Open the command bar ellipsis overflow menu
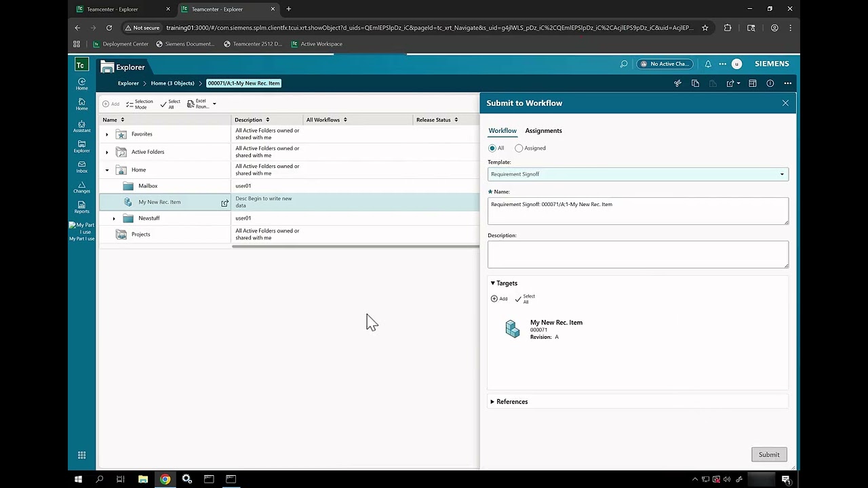Viewport: 868px width, 488px height. (x=787, y=83)
